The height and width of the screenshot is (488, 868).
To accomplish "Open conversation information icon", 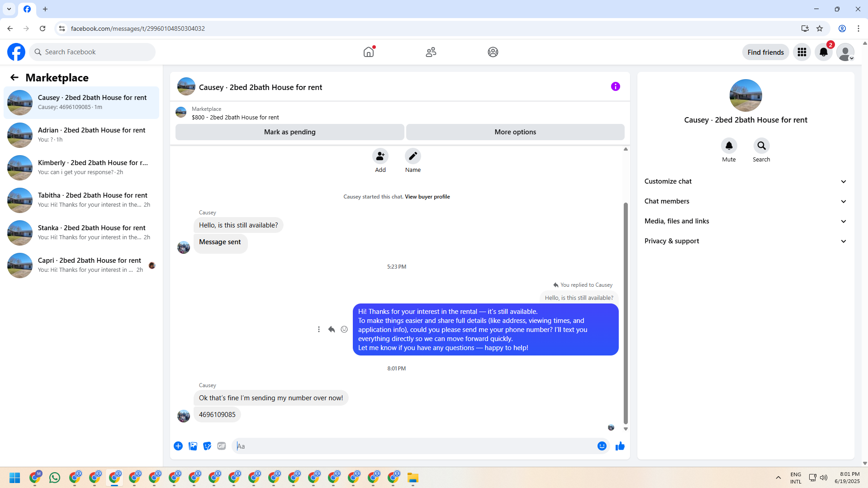I will tap(616, 86).
